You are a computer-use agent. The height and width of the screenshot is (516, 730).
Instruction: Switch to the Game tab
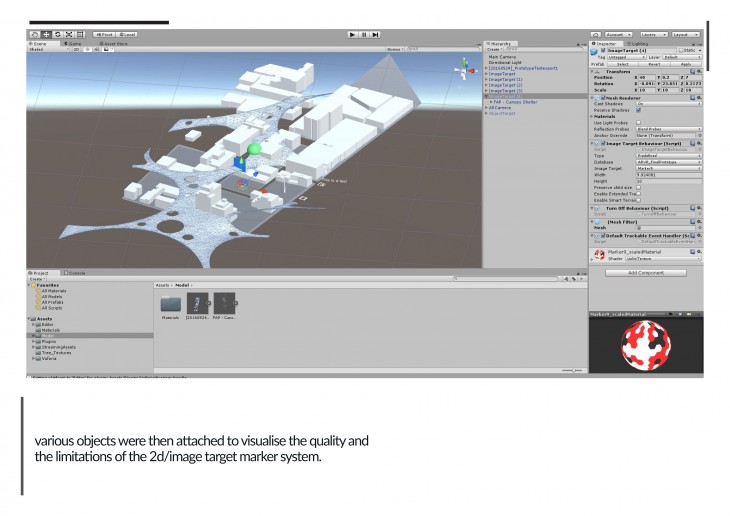[73, 43]
